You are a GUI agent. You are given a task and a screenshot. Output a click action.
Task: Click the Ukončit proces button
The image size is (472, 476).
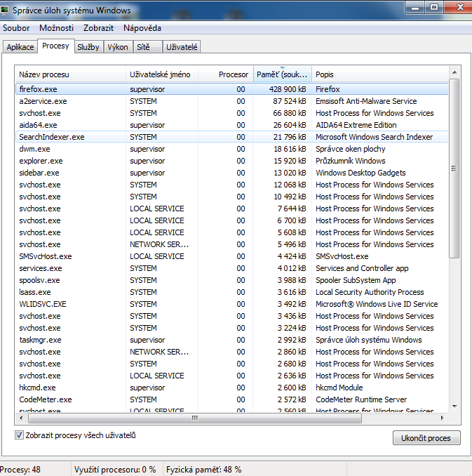pos(426,438)
